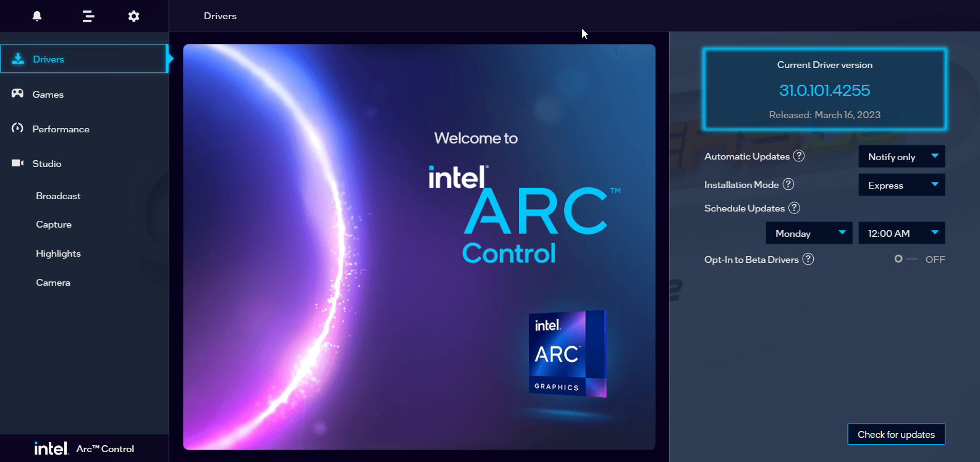
Task: Go to the Drivers section
Action: coord(84,59)
